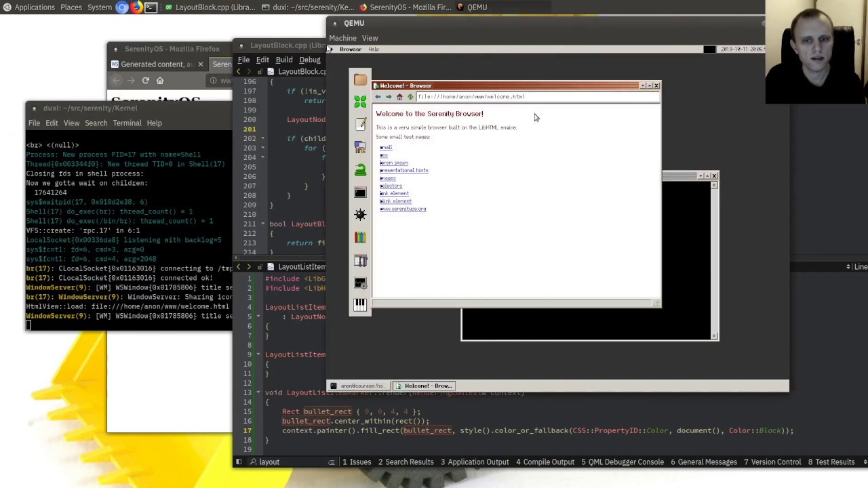Open the System menu in top panel
The image size is (868, 488).
click(x=100, y=7)
